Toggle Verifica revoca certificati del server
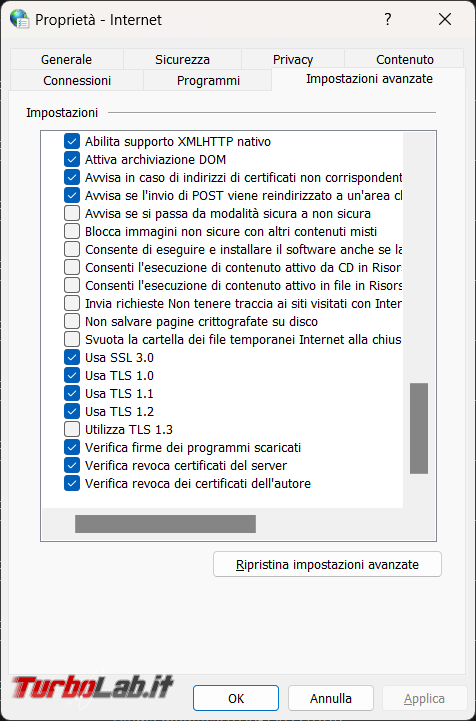Viewport: 476px width, 721px height. point(72,465)
